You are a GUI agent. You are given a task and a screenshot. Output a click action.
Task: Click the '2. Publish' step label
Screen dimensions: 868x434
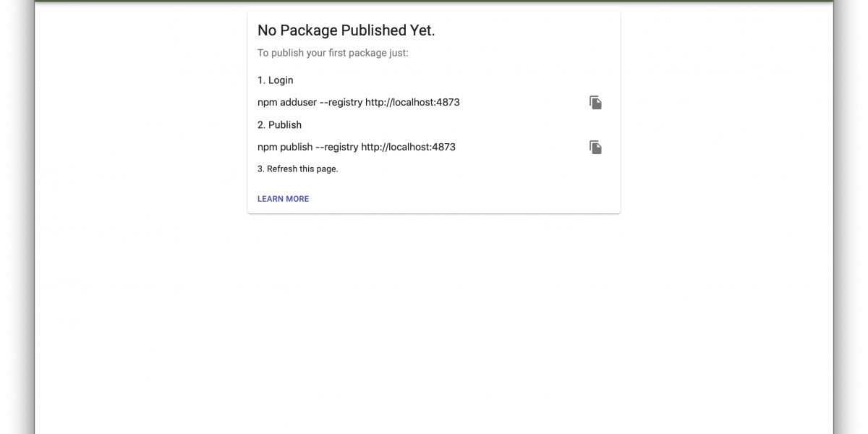(x=279, y=125)
